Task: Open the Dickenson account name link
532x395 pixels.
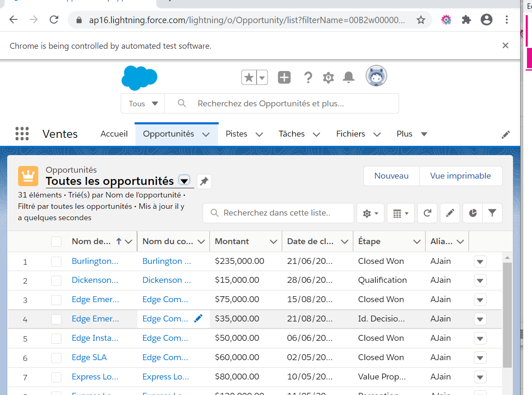Action: (167, 280)
